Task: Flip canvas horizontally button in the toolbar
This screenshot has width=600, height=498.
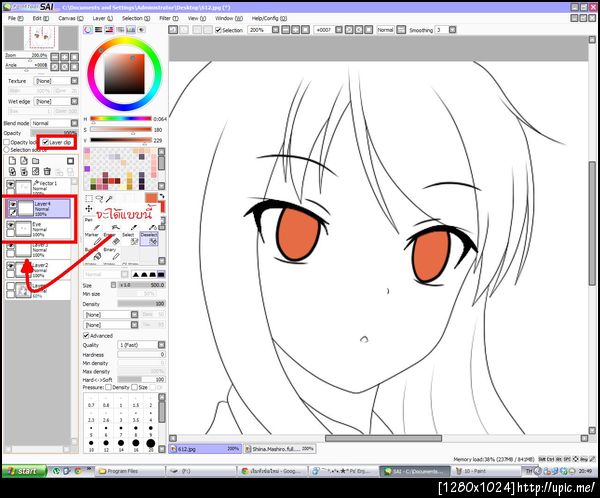Action: coord(401,29)
